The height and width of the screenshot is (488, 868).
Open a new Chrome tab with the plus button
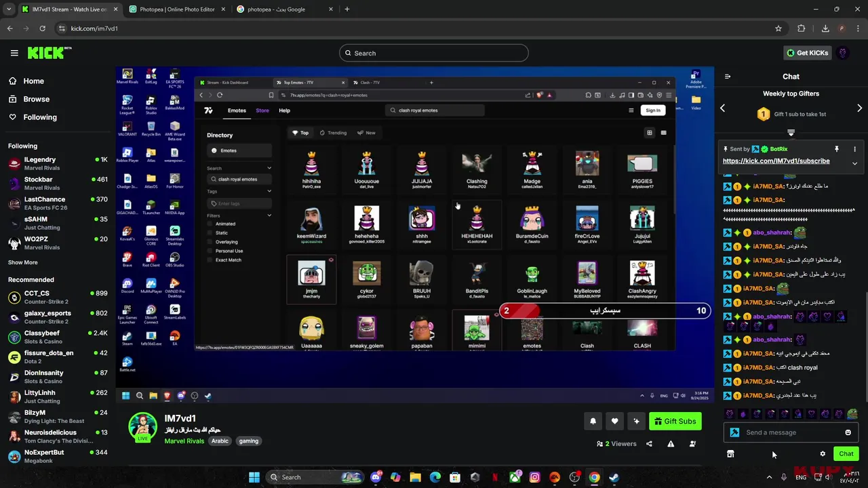tap(347, 9)
